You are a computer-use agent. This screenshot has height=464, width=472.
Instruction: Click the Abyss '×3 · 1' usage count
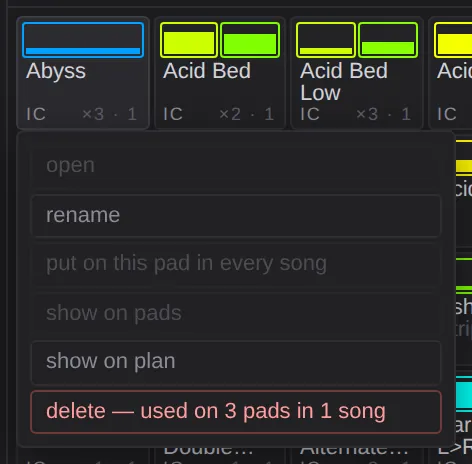click(109, 114)
